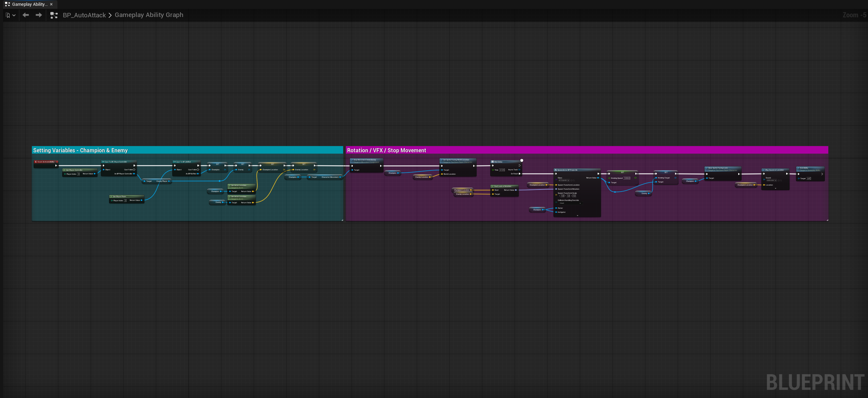Select the SET Enemy Location node
Screen dimensions: 868x398
[304, 167]
